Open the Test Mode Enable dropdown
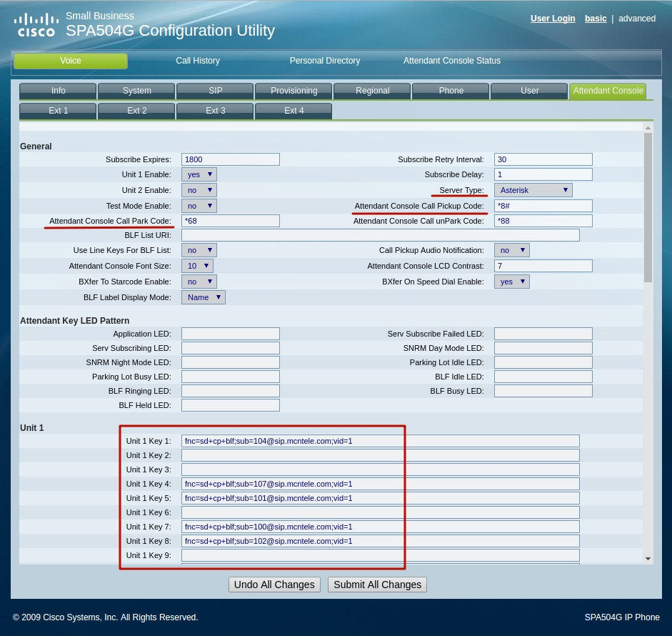This screenshot has height=636, width=672. (x=199, y=206)
